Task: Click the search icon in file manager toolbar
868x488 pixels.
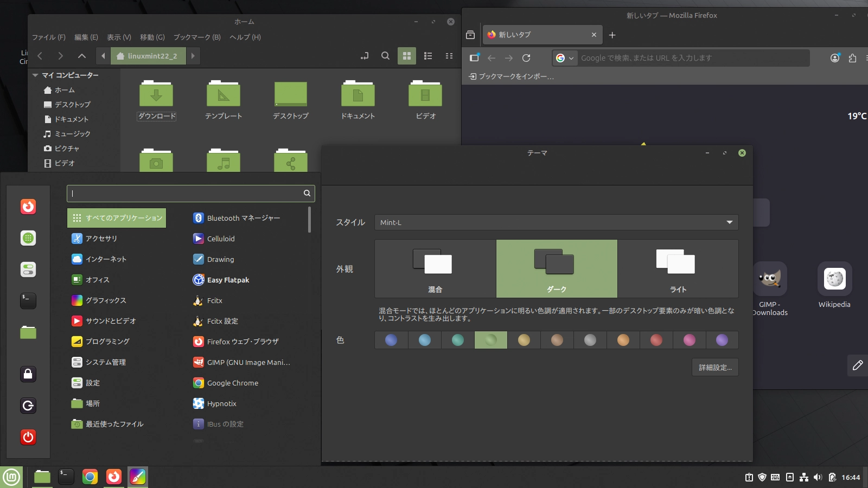Action: coord(385,56)
